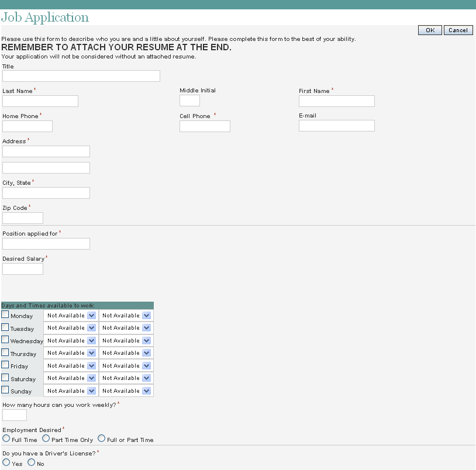Open Monday's second availability dropdown

coord(126,316)
